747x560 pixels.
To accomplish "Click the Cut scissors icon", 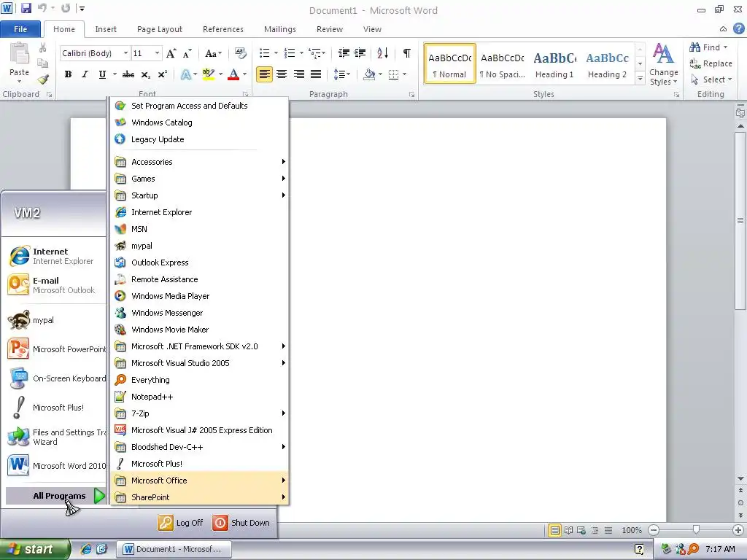I will tap(43, 47).
